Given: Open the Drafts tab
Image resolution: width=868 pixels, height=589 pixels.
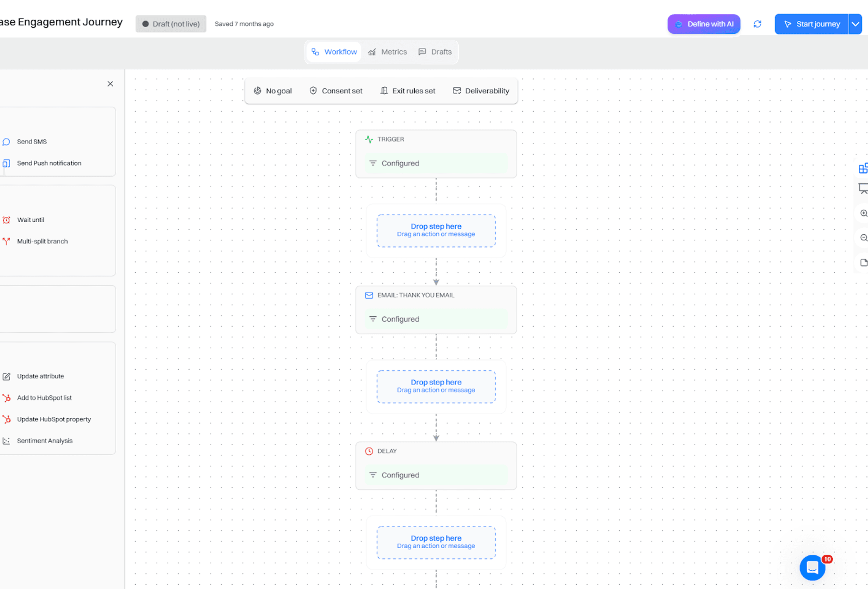Looking at the screenshot, I should (435, 52).
